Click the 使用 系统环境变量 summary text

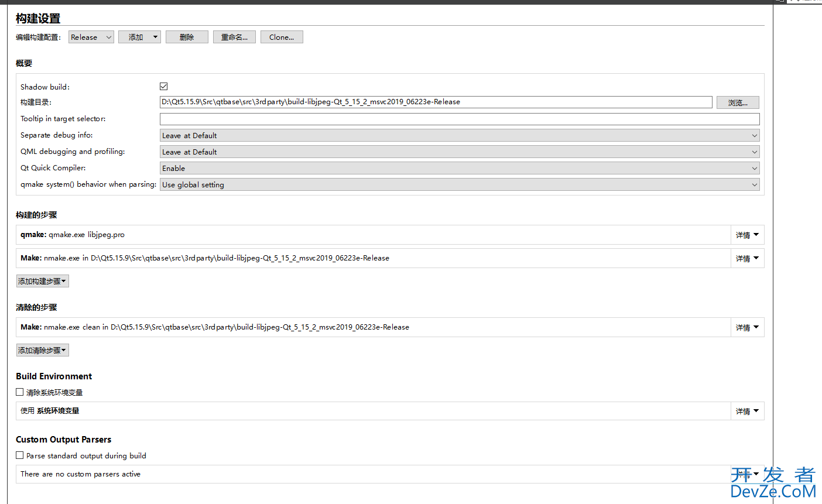50,411
